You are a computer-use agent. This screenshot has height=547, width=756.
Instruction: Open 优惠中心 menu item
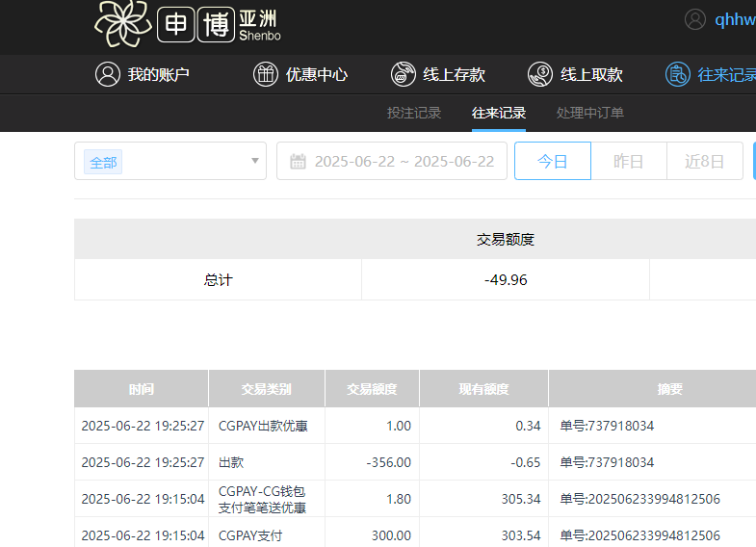coord(316,74)
